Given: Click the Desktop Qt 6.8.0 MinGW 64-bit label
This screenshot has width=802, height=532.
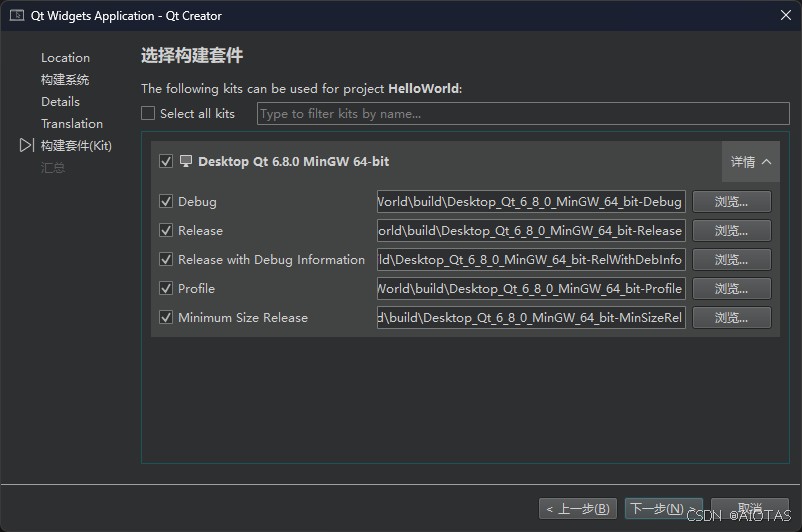Looking at the screenshot, I should 294,162.
